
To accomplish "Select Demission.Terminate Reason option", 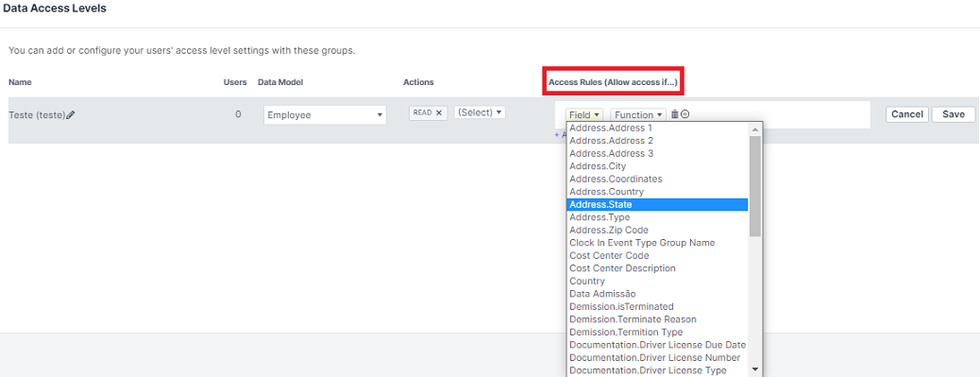I will pos(657,319).
